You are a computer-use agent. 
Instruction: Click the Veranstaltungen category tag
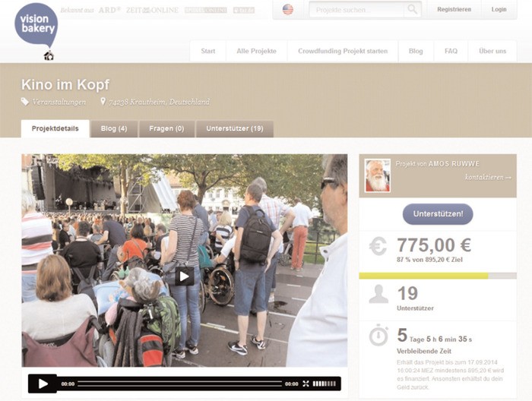[59, 102]
